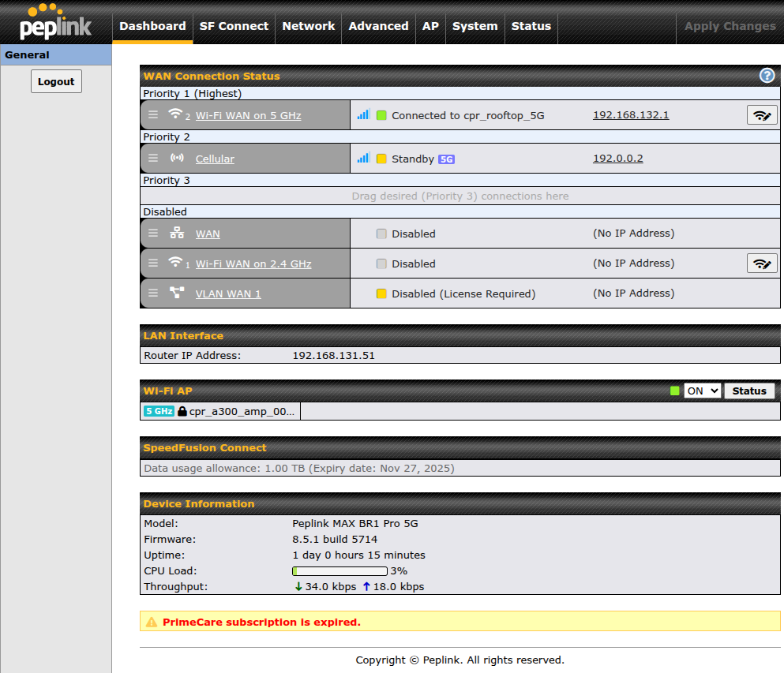Click the Router IP Address value 192.168.131.51

click(x=333, y=355)
